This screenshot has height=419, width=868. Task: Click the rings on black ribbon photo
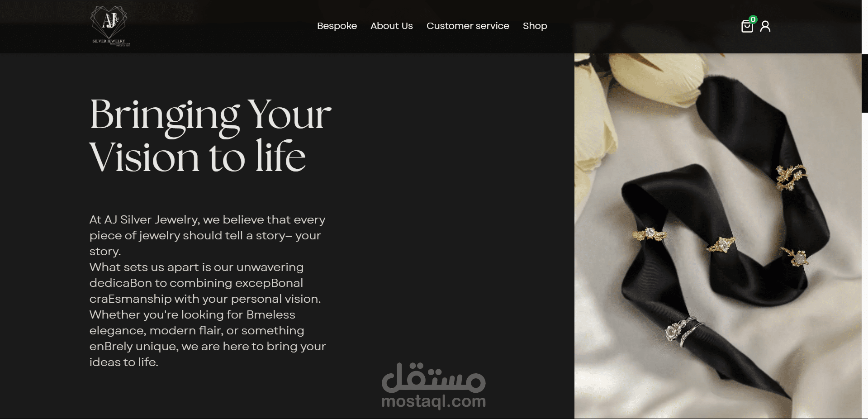coord(718,236)
